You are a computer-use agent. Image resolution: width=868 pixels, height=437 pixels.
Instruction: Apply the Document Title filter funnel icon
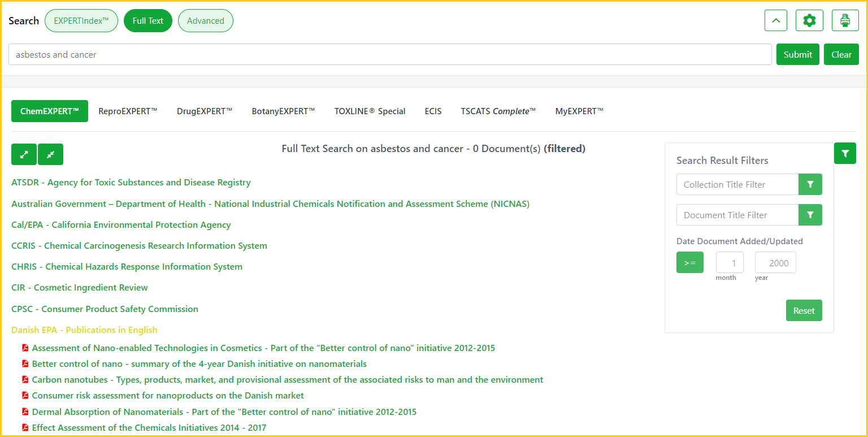coord(810,215)
